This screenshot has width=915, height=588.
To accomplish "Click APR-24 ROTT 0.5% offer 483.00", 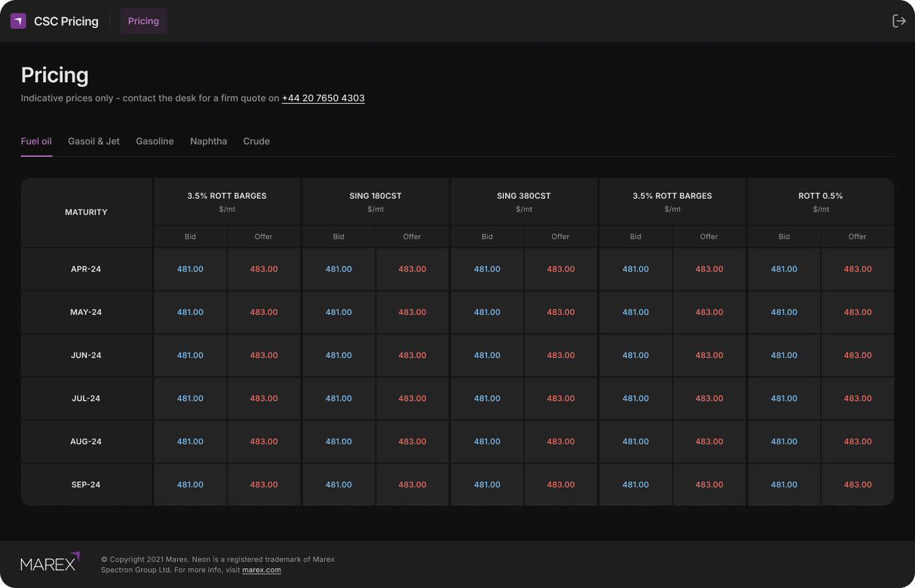I will [x=857, y=269].
